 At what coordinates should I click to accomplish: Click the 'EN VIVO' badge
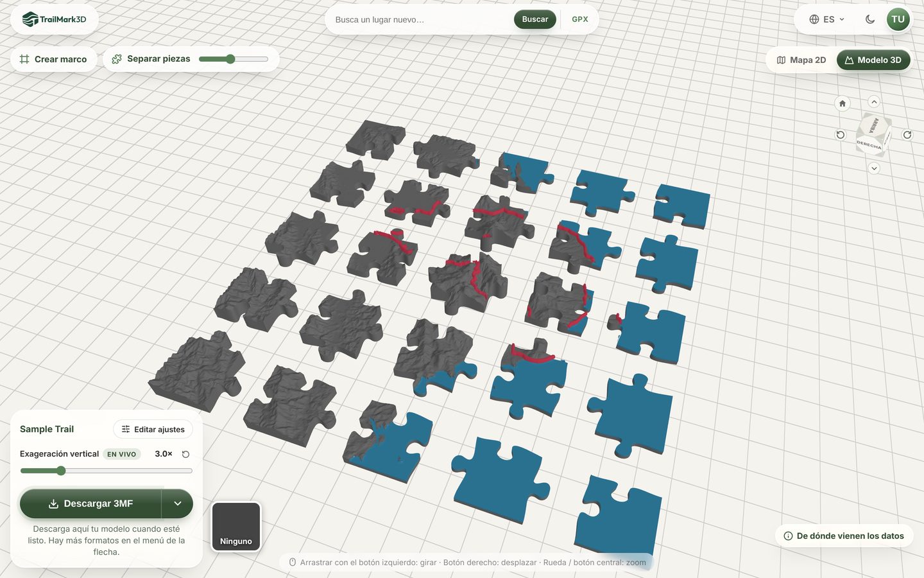[x=122, y=454]
